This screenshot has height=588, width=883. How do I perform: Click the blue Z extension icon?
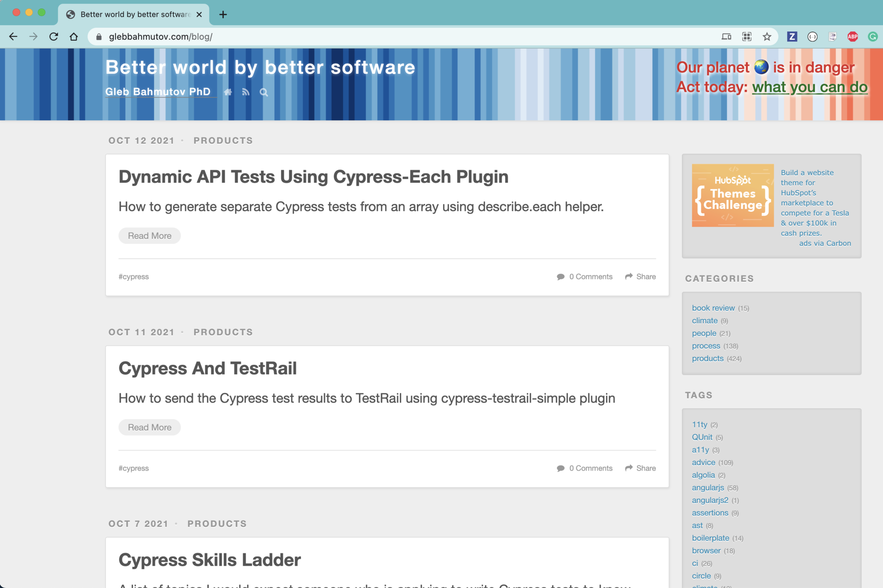point(792,37)
